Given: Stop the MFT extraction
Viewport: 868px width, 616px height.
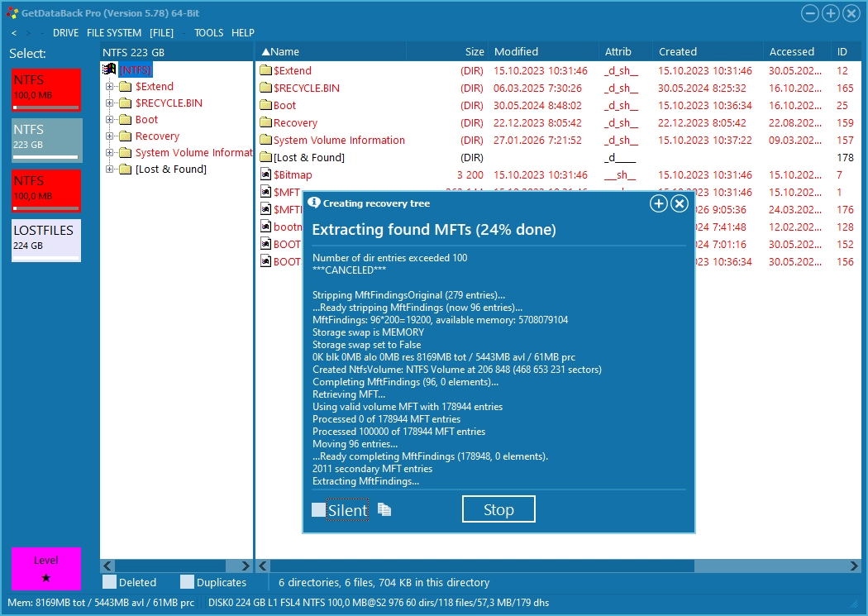Looking at the screenshot, I should click(x=498, y=509).
